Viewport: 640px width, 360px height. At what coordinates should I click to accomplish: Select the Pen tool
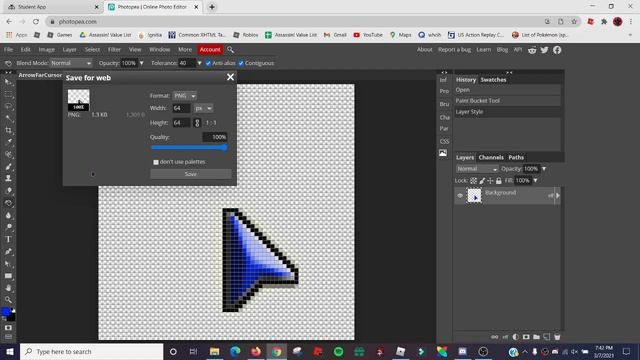[x=8, y=251]
